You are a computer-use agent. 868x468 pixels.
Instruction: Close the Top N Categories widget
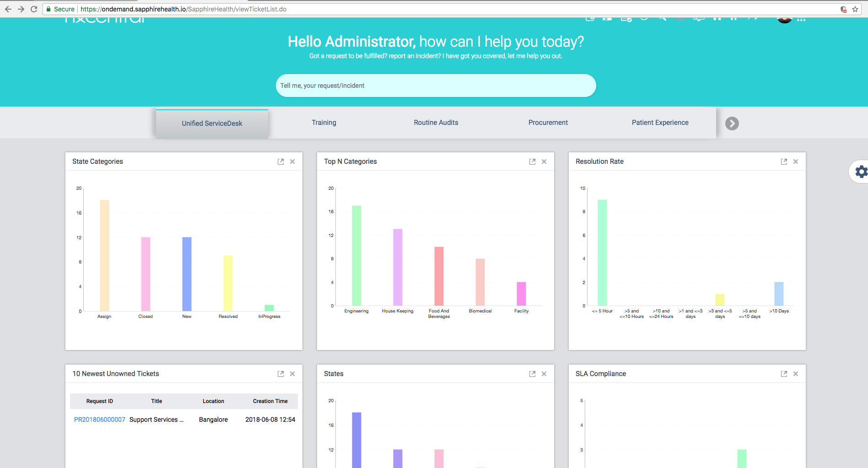(x=544, y=161)
